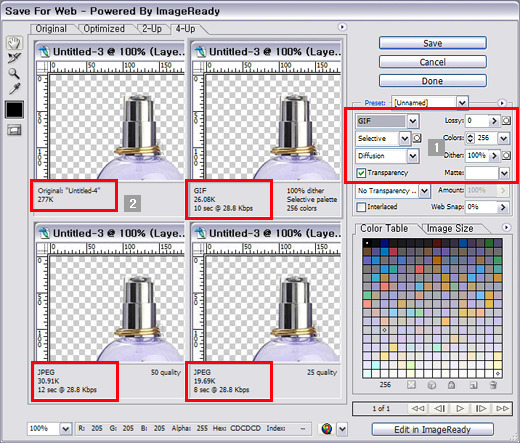This screenshot has height=443, width=520.
Task: Click the Lossy channel mask button
Action: coord(506,121)
